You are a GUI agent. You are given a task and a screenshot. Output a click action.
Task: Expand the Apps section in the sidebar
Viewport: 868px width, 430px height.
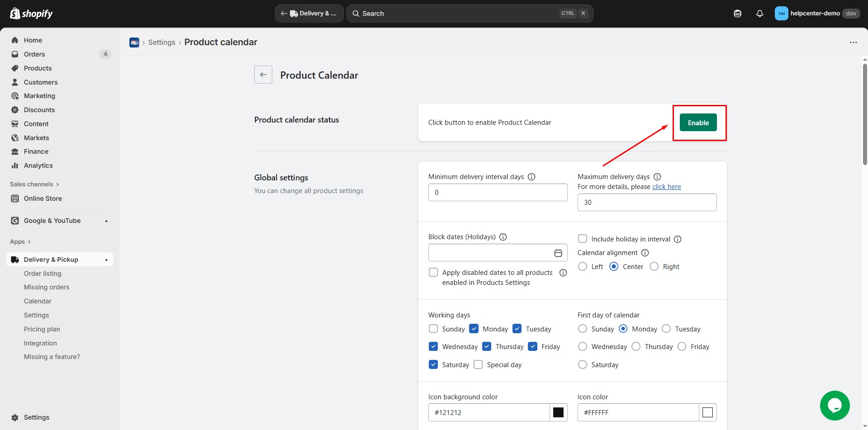coord(20,241)
